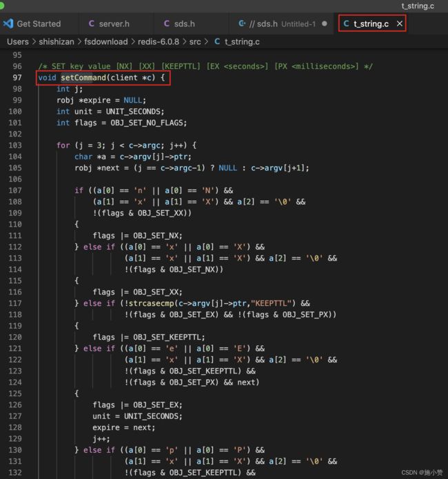Image resolution: width=448 pixels, height=479 pixels.
Task: Click line number 103 in the gutter
Action: 15,145
